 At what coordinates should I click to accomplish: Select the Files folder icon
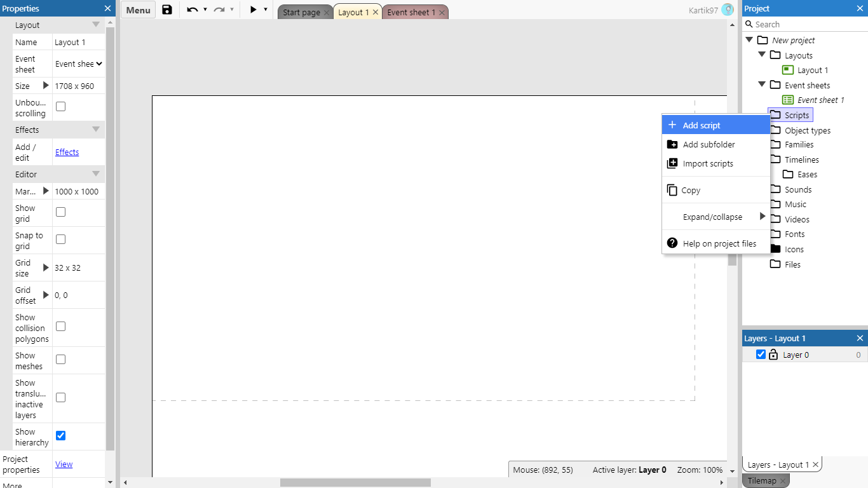click(x=775, y=264)
